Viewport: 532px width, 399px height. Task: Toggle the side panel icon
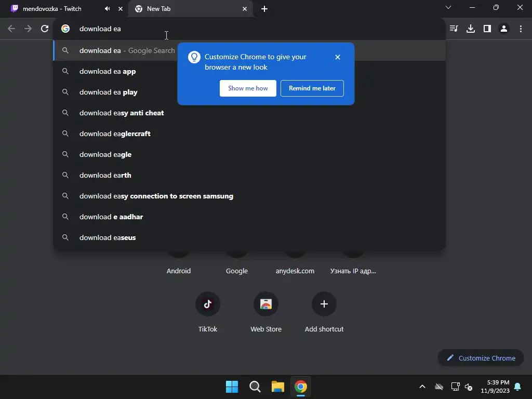(x=487, y=29)
